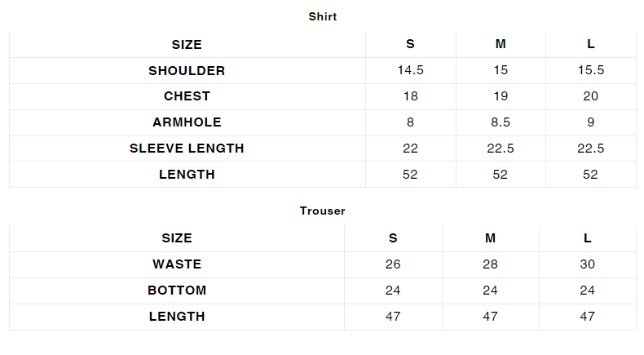
Task: Click the shoulder value 14.5
Action: pyautogui.click(x=410, y=70)
